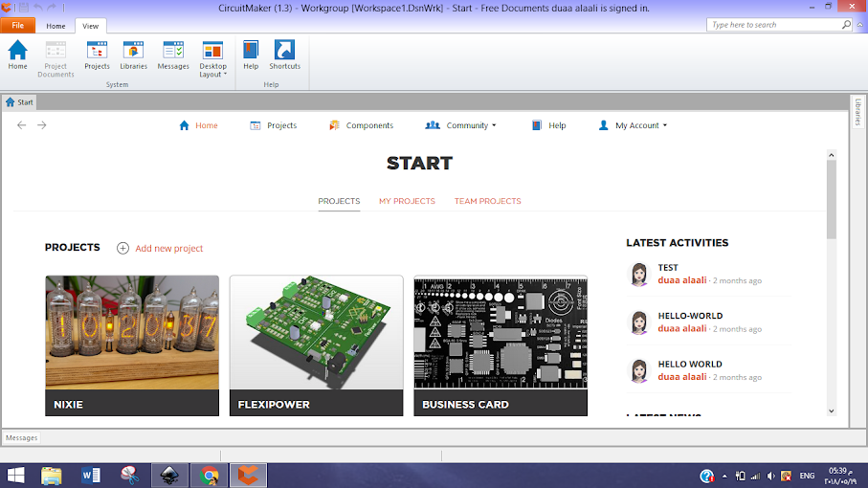
Task: Go forward with the right arrow
Action: click(x=42, y=125)
